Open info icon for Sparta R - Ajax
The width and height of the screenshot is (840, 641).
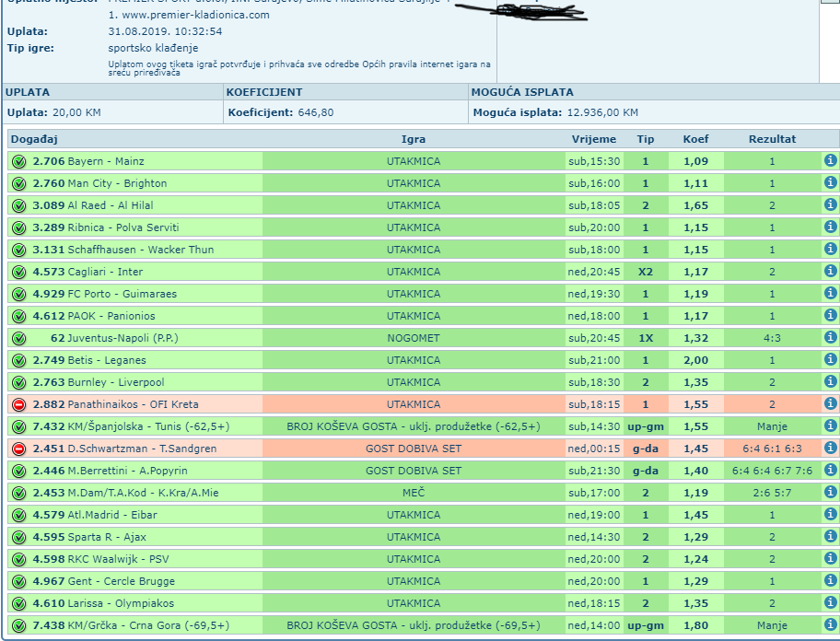(x=831, y=535)
